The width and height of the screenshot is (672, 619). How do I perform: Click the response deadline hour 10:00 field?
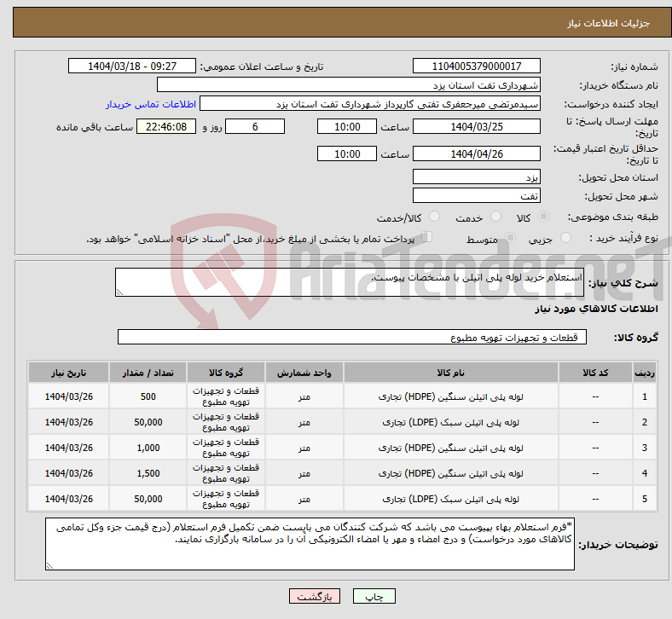click(347, 127)
